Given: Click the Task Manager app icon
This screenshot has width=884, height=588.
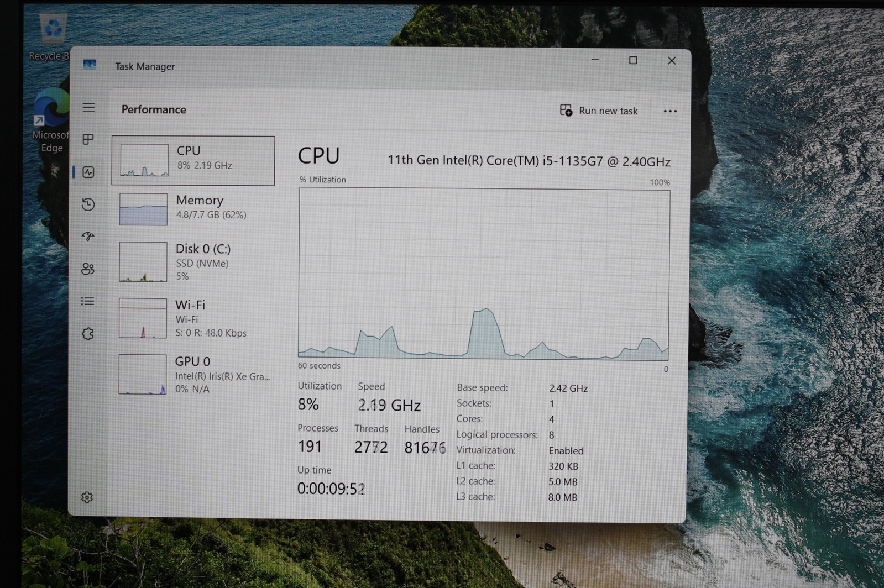Looking at the screenshot, I should tap(90, 65).
